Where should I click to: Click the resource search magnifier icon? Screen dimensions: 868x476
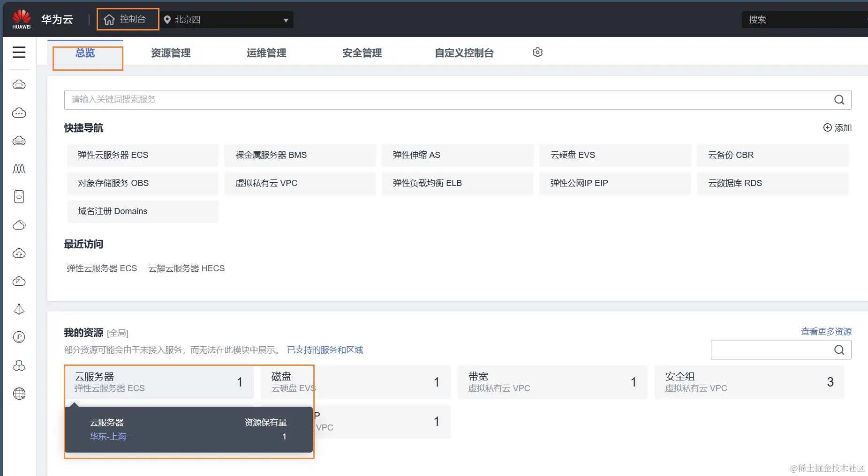[839, 350]
